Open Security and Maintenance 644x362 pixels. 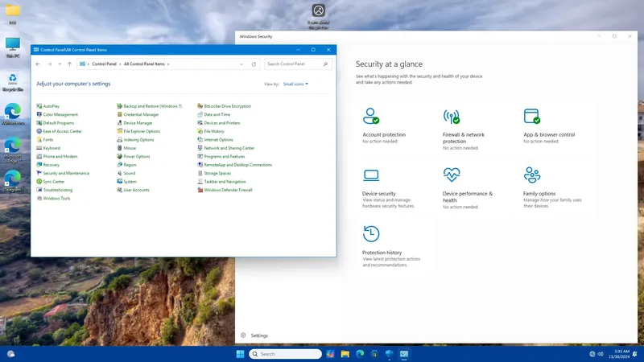tap(66, 173)
